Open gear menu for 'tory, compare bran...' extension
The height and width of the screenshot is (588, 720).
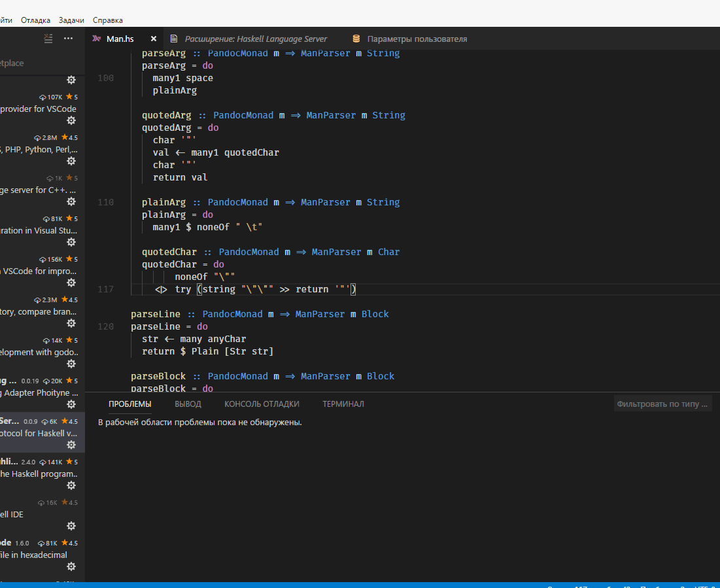click(71, 323)
